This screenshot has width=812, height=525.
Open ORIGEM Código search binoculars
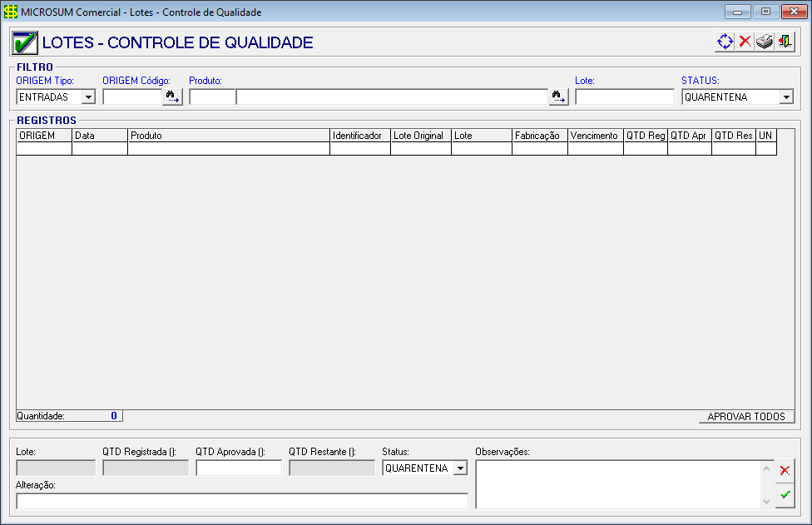click(172, 97)
